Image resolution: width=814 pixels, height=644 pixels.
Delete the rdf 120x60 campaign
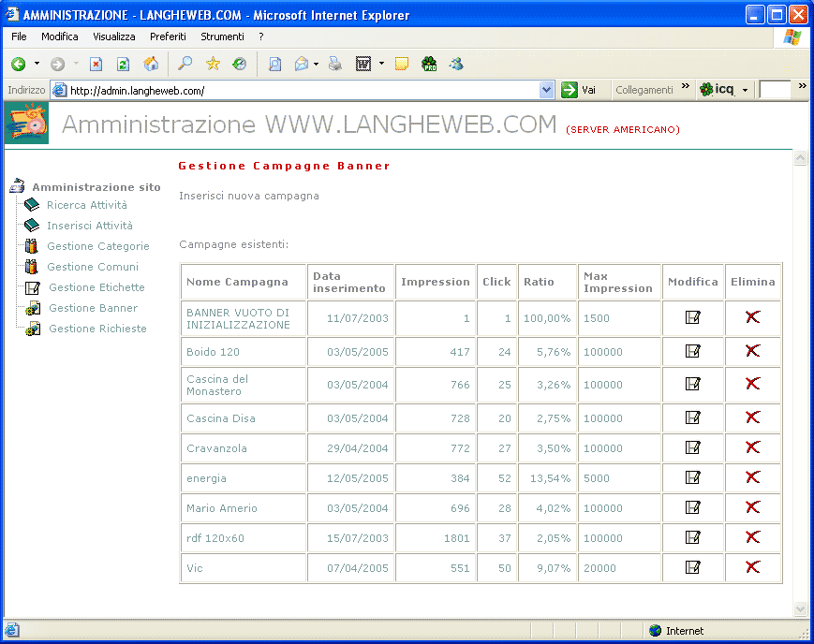[753, 537]
